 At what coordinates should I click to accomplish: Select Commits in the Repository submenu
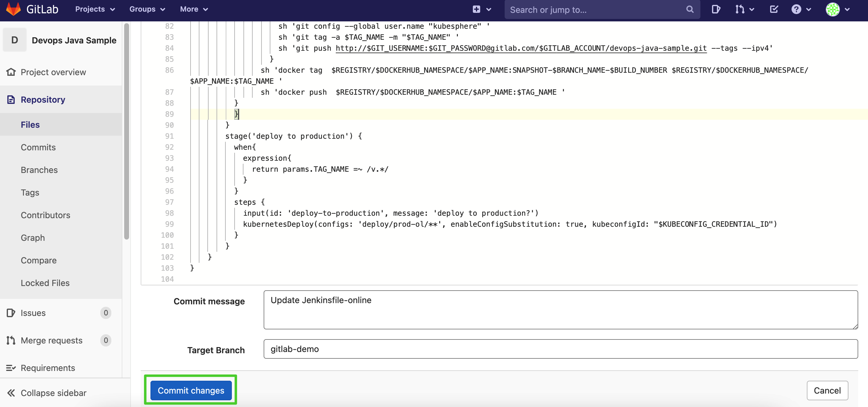pyautogui.click(x=38, y=147)
